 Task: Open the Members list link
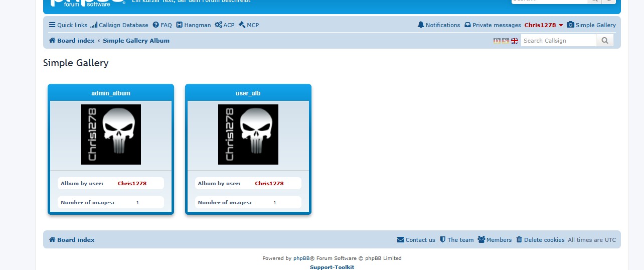(x=495, y=240)
